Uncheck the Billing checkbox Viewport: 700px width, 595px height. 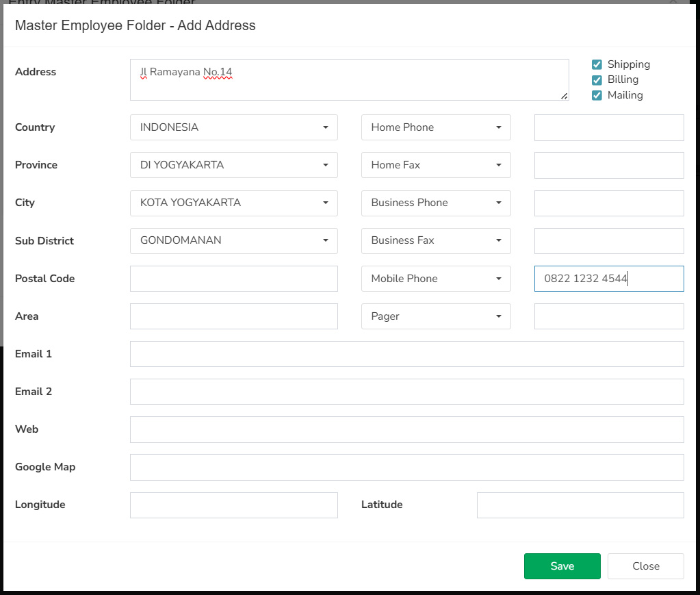coord(597,80)
